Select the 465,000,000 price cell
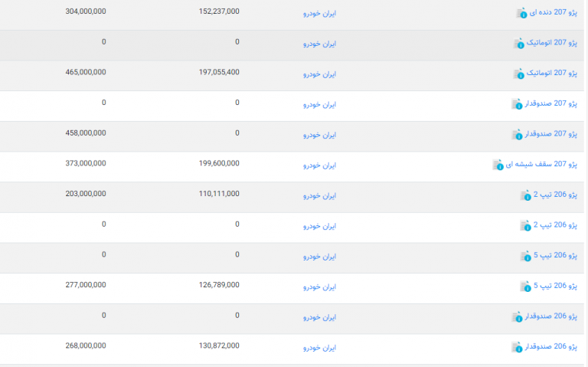This screenshot has height=367, width=588. click(x=86, y=73)
